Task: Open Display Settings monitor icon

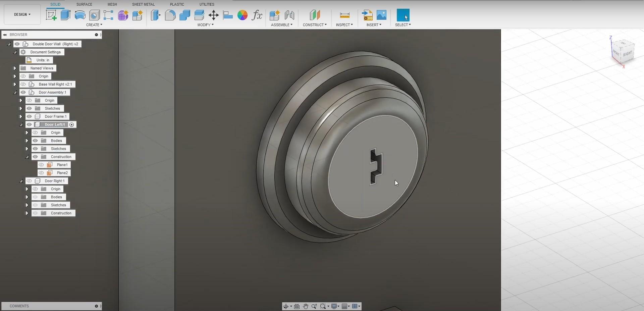Action: pyautogui.click(x=334, y=306)
